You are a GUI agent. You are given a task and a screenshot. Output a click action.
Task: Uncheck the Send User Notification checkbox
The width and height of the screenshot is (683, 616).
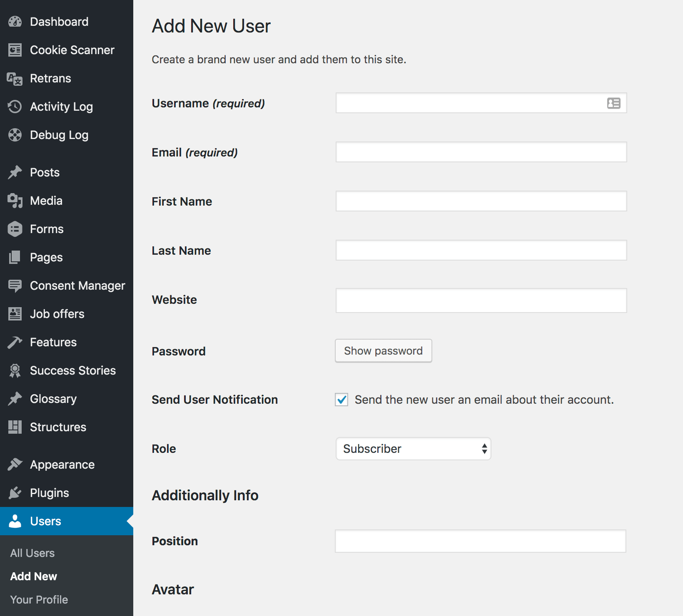pyautogui.click(x=341, y=400)
